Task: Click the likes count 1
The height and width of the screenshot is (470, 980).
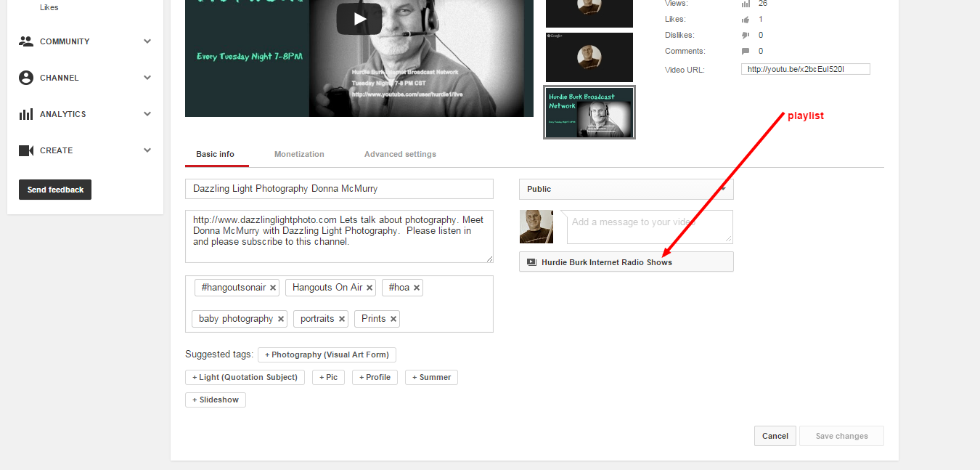Action: coord(761,20)
